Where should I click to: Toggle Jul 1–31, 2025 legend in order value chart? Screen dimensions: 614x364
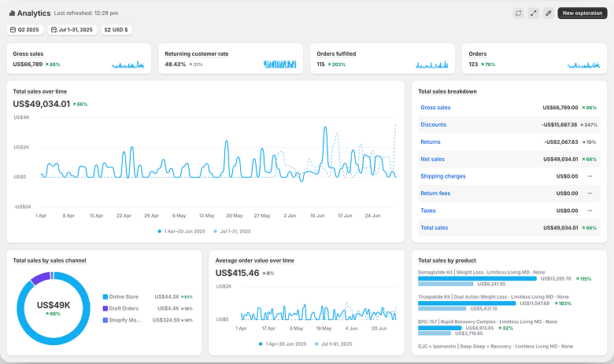coord(333,344)
